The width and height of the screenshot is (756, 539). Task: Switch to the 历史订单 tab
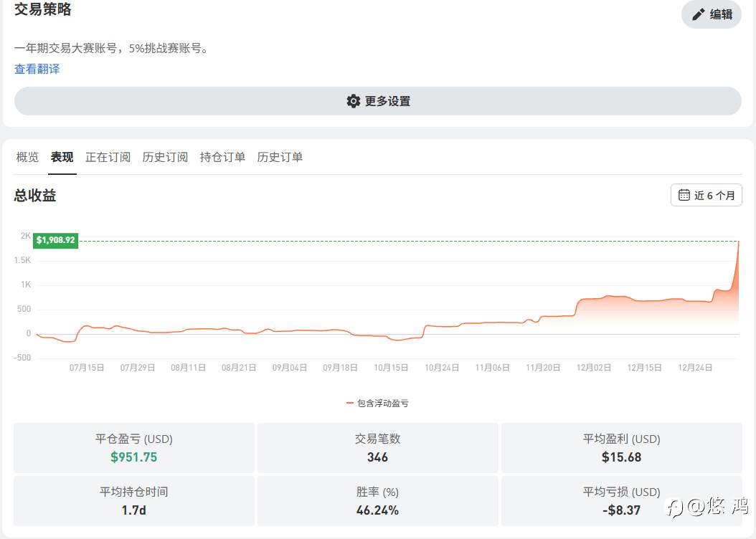[279, 157]
